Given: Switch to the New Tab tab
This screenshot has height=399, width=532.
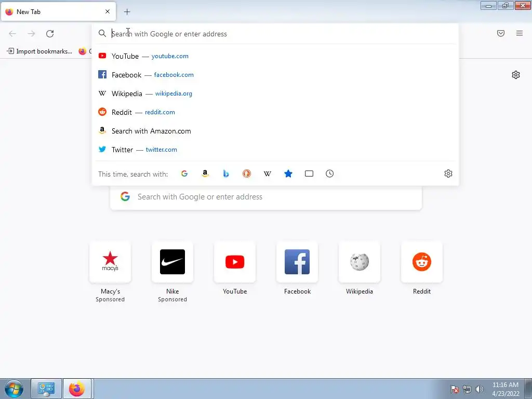Looking at the screenshot, I should (x=58, y=11).
